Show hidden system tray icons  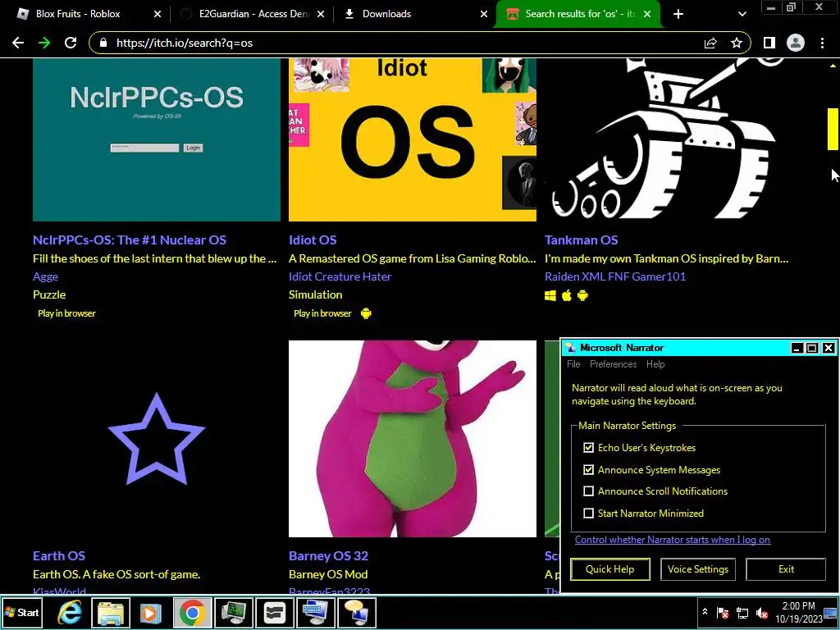(705, 612)
